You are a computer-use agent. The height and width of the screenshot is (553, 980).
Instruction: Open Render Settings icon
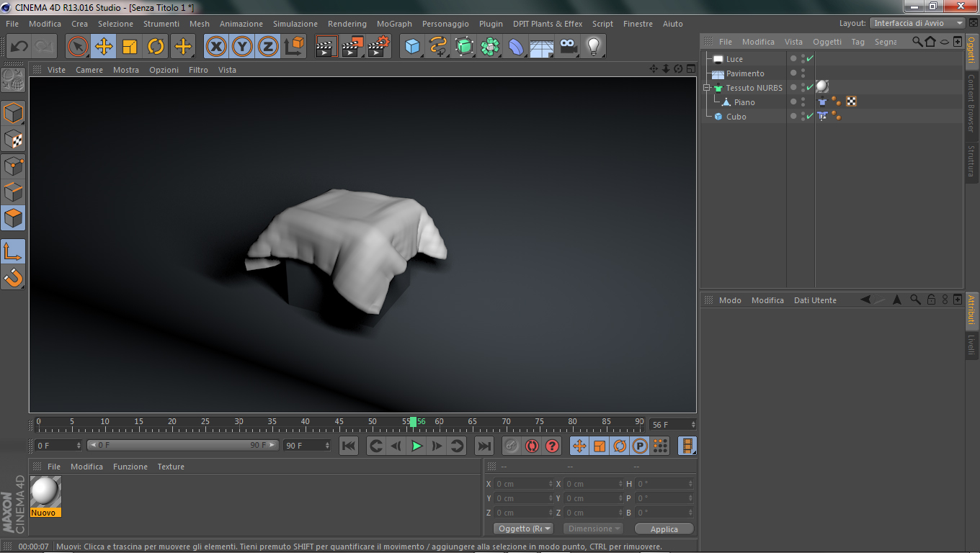pyautogui.click(x=379, y=47)
